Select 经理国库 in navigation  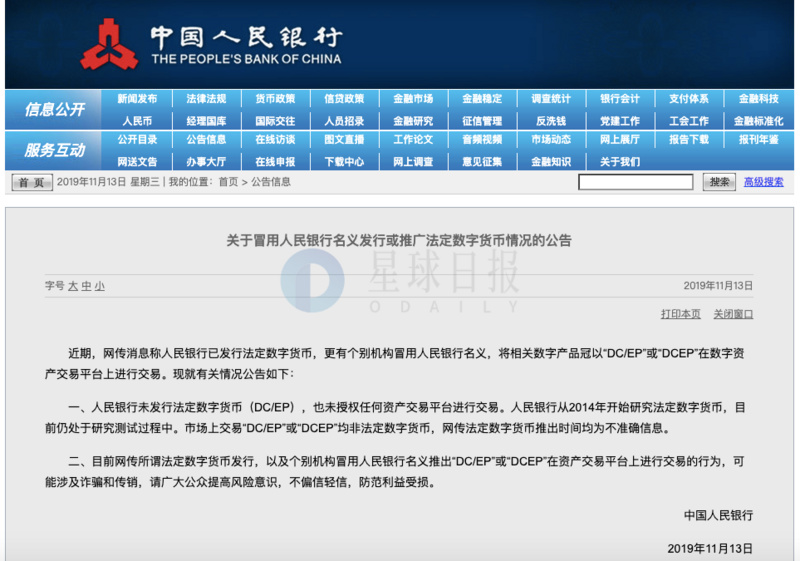[206, 121]
